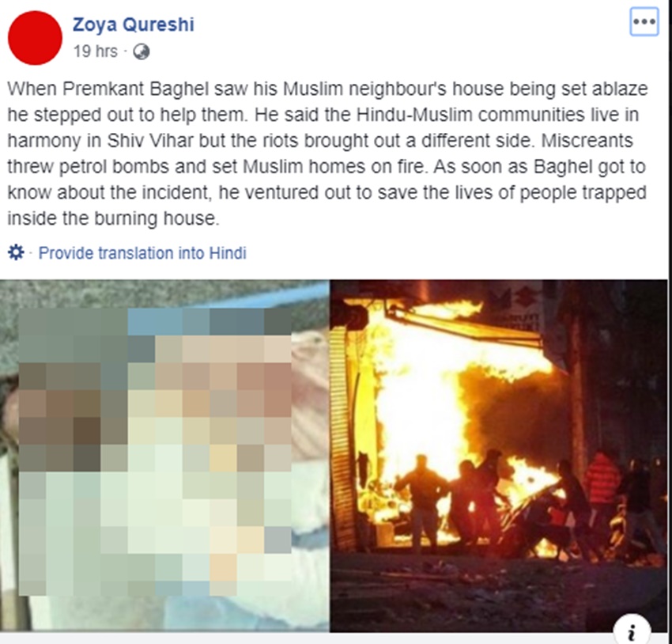Visit Zoya Qureshi's profile via name
The width and height of the screenshot is (672, 644).
click(x=134, y=25)
